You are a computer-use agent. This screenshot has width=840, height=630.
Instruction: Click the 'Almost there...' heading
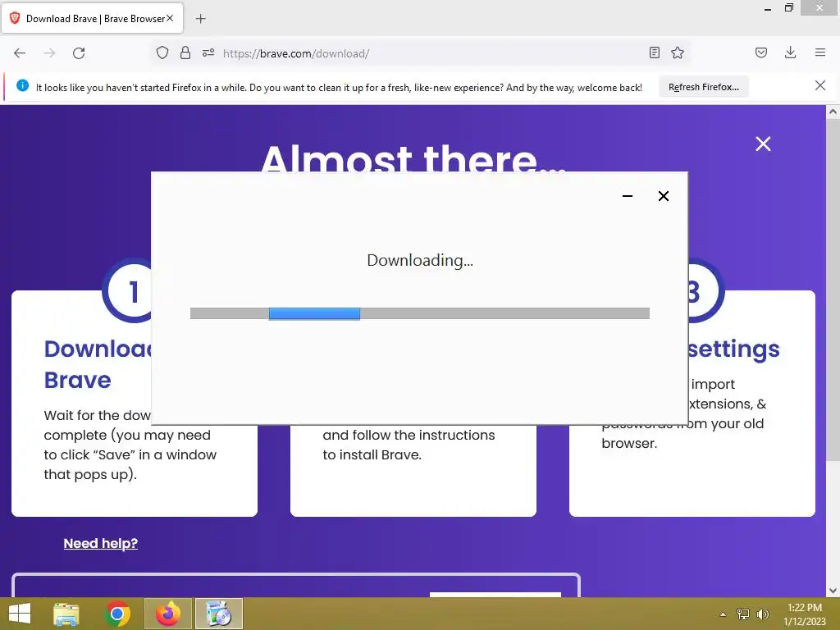click(413, 158)
